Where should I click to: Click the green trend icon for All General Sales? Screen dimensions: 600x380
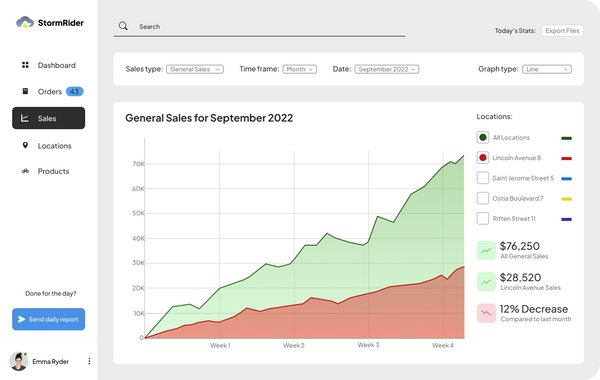[x=486, y=250]
